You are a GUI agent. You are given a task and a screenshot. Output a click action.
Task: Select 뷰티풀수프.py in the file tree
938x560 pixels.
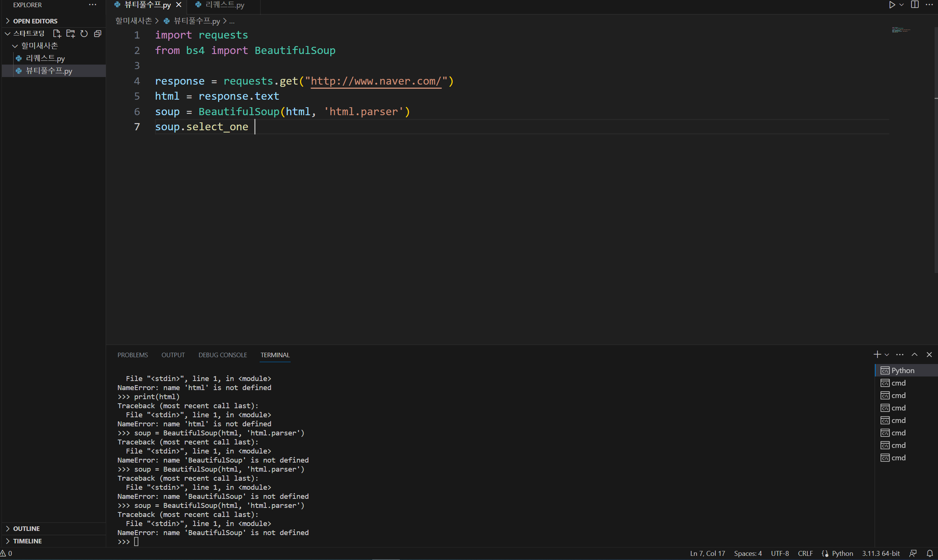point(53,71)
